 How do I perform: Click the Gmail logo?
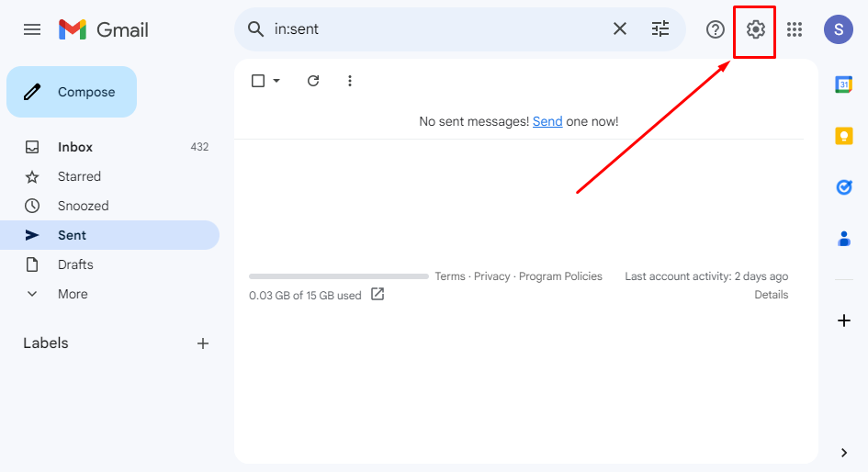(104, 29)
